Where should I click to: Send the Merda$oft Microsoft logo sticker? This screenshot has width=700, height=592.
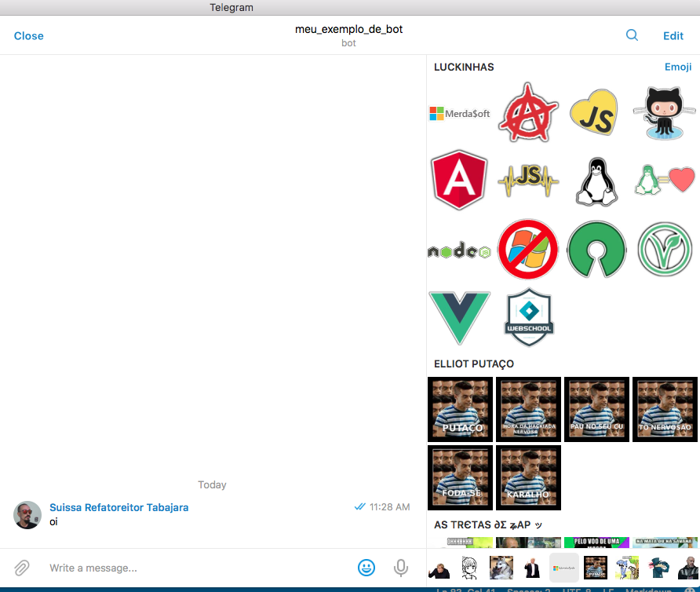tap(460, 114)
